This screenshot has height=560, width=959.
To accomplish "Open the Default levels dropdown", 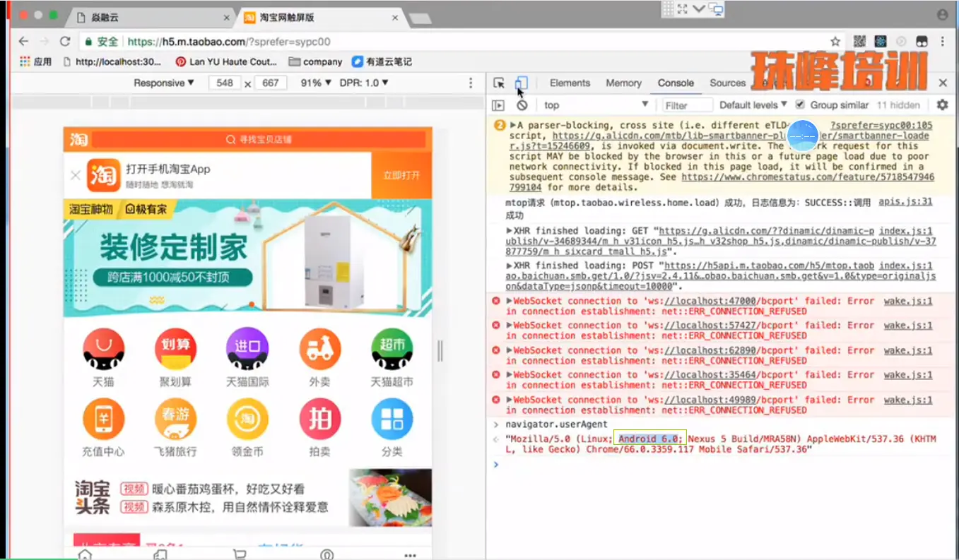I will tap(753, 105).
